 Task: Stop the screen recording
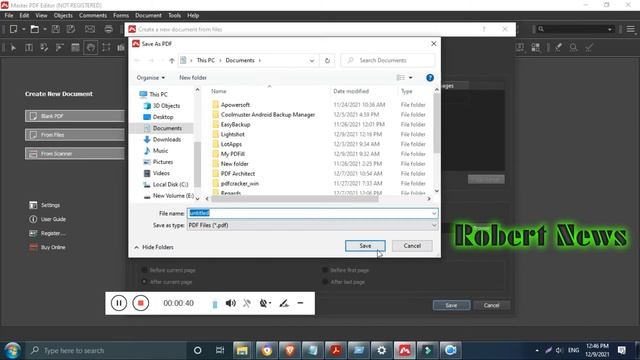[140, 303]
